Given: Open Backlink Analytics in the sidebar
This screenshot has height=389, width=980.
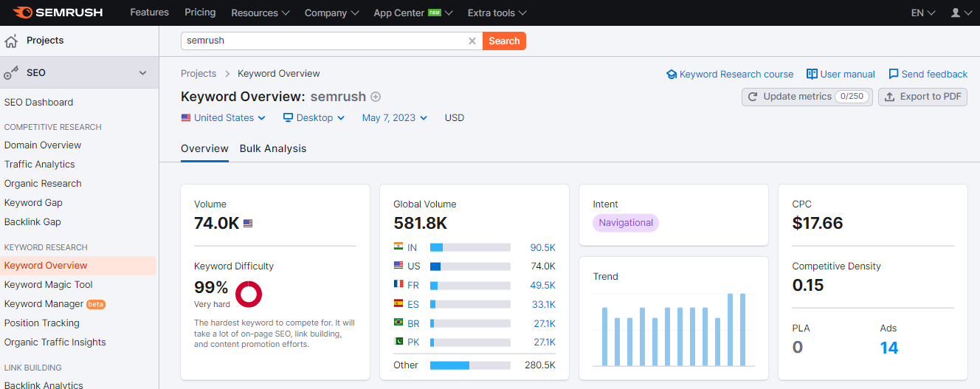Looking at the screenshot, I should [44, 384].
